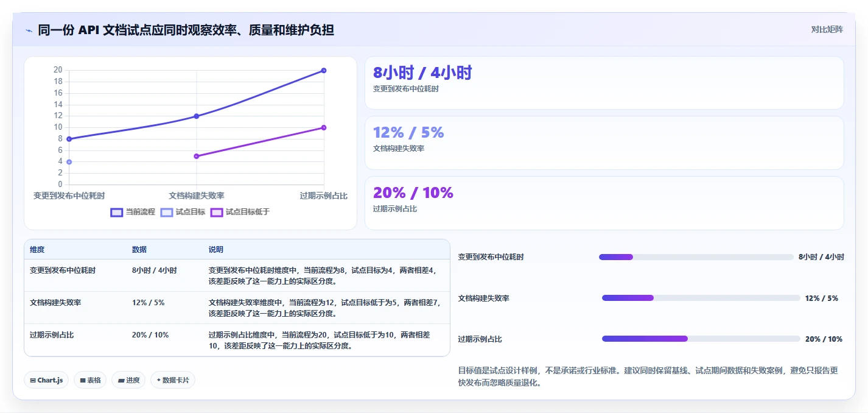Toggle the 当前流程 legend swatch
The image size is (868, 413).
tap(117, 212)
